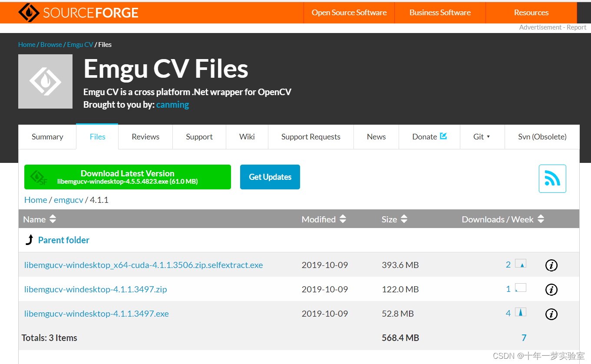View info icon for libemgucv-windesktop-4.1.1.3497.exe

551,314
